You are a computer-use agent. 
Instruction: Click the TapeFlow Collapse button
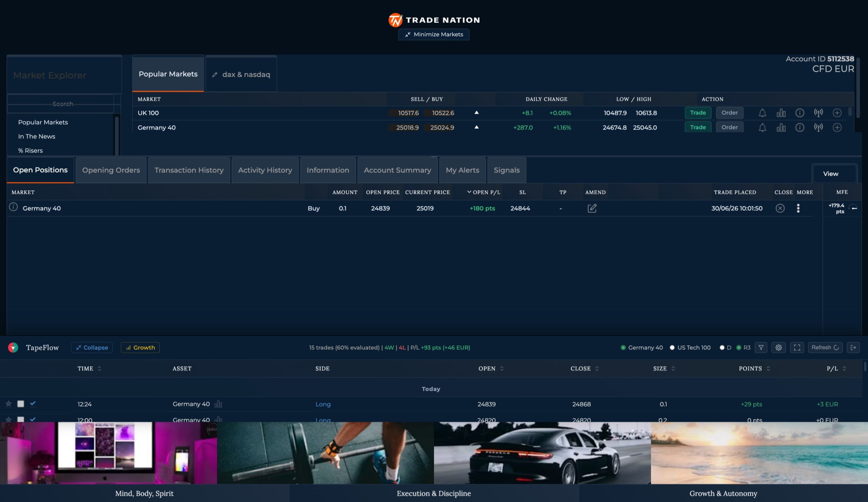[92, 347]
